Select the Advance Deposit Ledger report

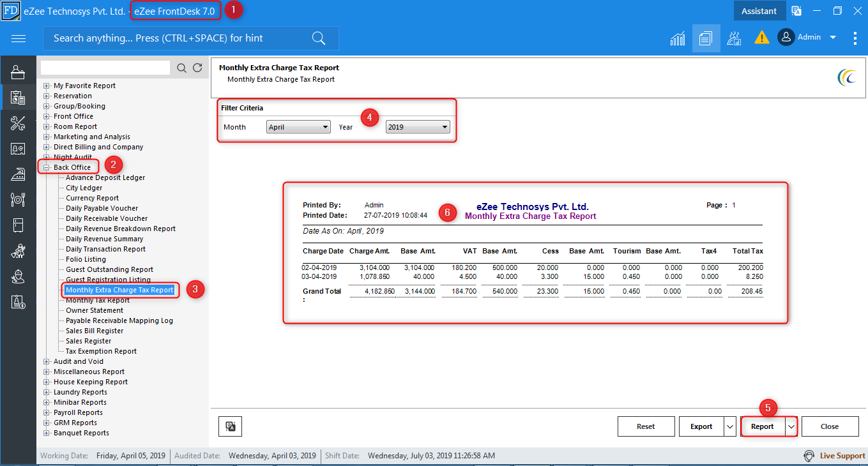point(105,177)
